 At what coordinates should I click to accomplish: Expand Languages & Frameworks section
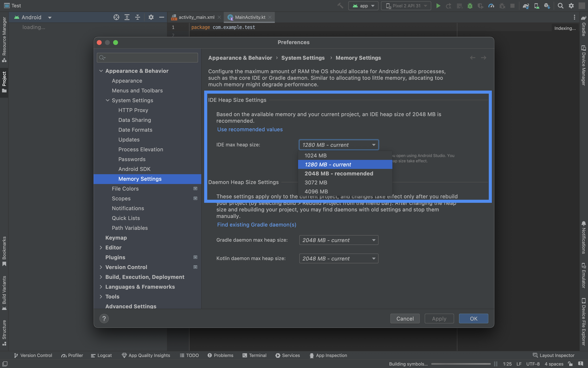pos(101,287)
